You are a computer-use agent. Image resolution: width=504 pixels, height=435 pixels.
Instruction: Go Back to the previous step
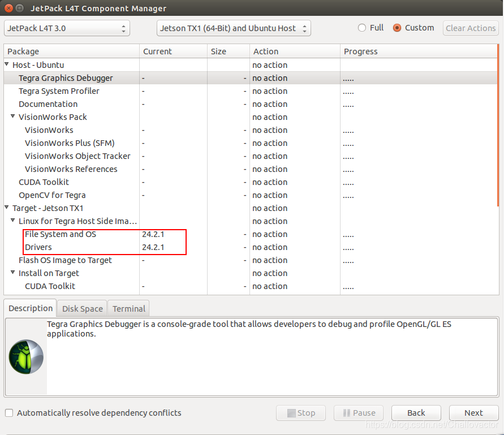point(416,413)
